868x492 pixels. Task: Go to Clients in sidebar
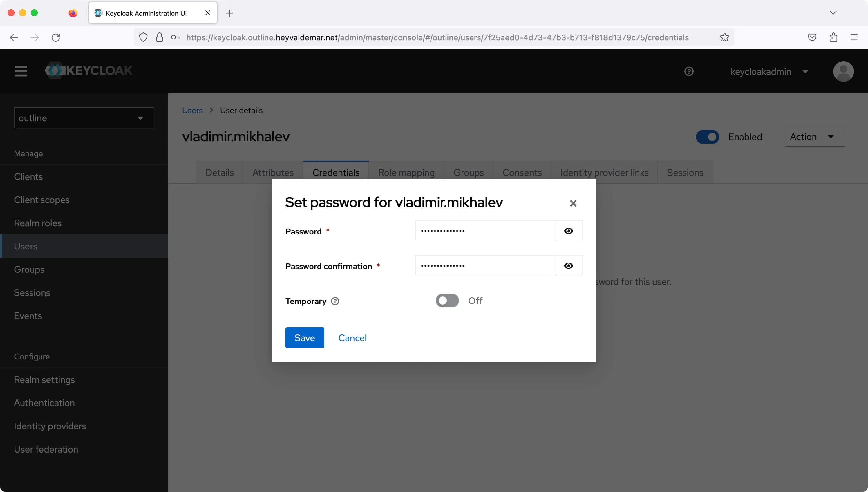[84, 176]
